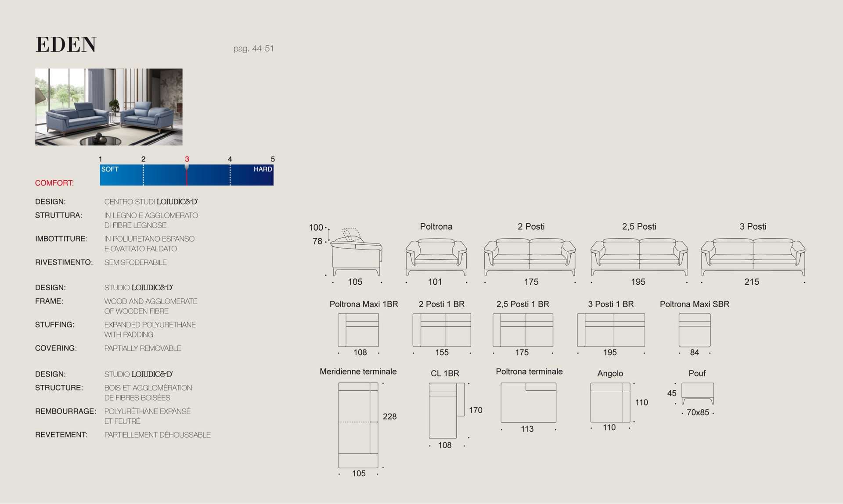Select the 3 Posti 1 BR diagram
Screen dimensions: 843x504
(x=611, y=330)
